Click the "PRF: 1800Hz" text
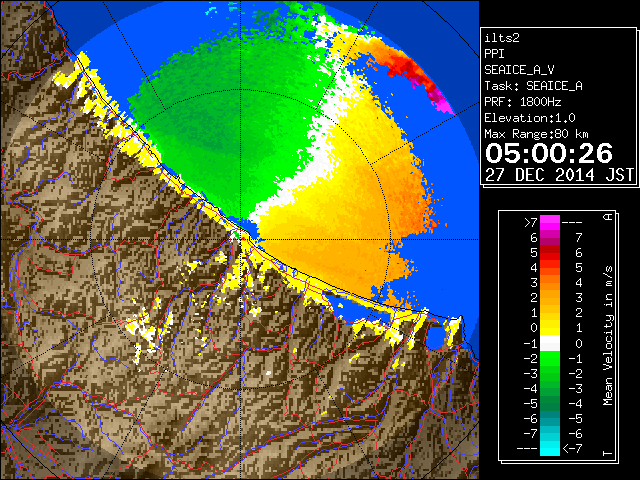This screenshot has width=640, height=480. pos(523,102)
